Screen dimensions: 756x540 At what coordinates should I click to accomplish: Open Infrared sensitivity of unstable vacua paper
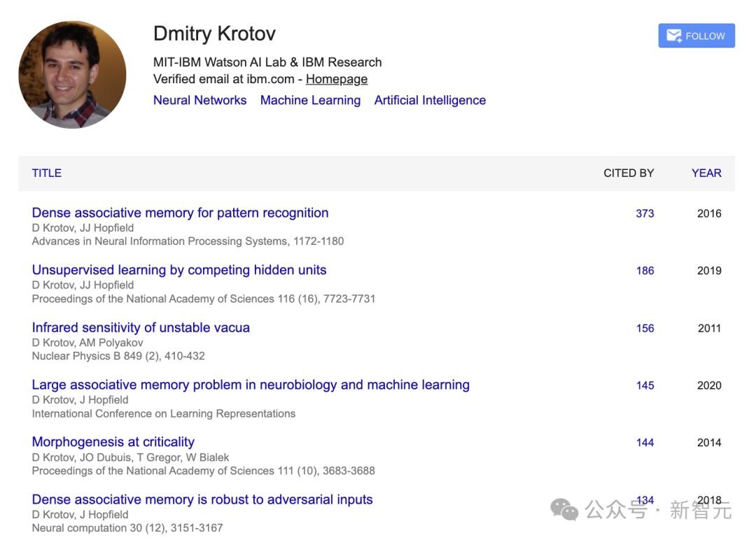point(141,327)
